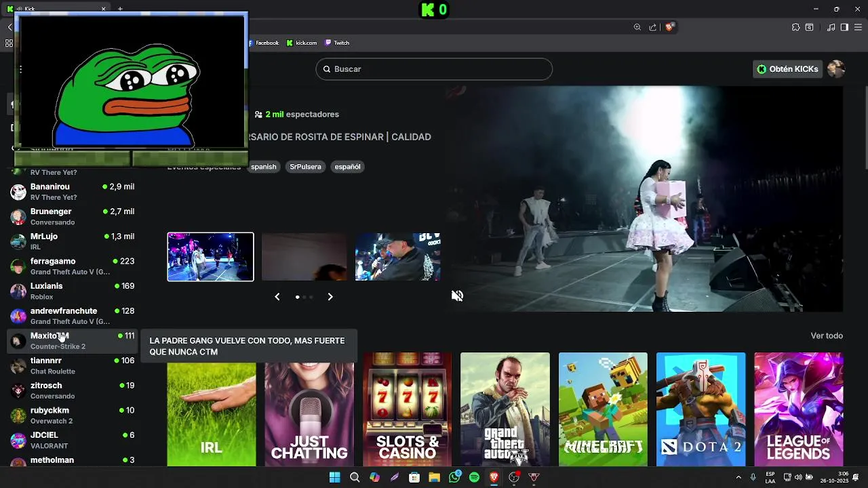Go back with the browser back arrow

pos(9,27)
